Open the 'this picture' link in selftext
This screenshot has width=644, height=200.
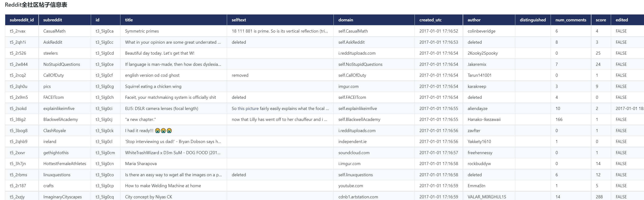pos(248,109)
